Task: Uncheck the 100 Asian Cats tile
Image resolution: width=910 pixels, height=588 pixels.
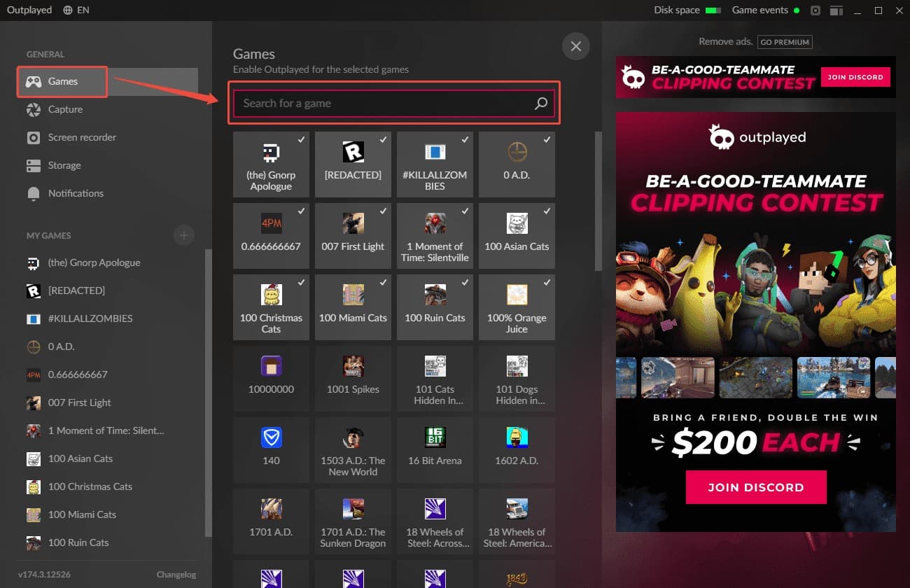Action: click(x=517, y=236)
